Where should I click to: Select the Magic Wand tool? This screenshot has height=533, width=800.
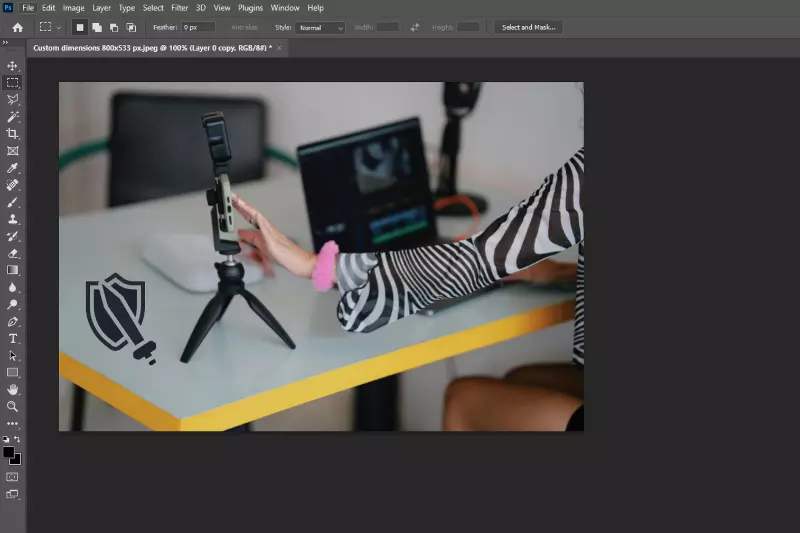12,117
